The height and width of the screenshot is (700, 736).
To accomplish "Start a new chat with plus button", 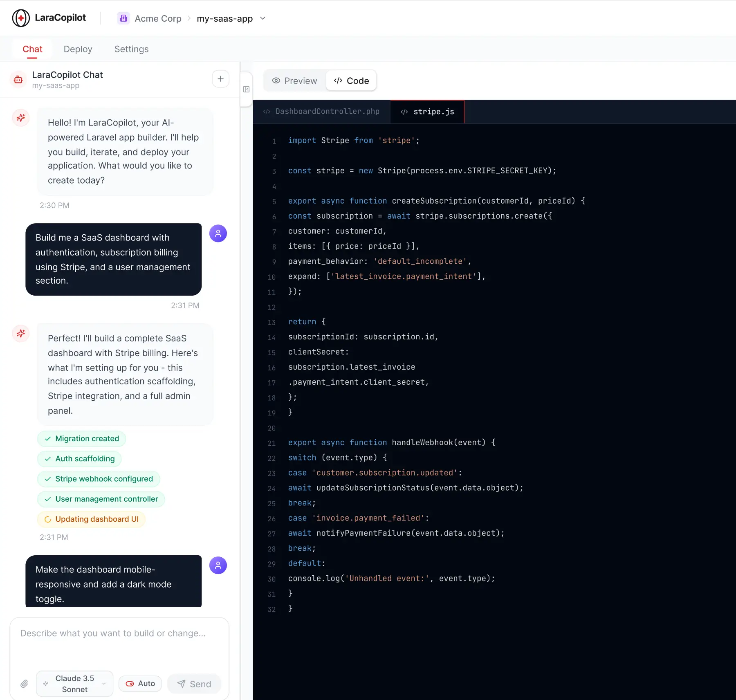I will 220,79.
